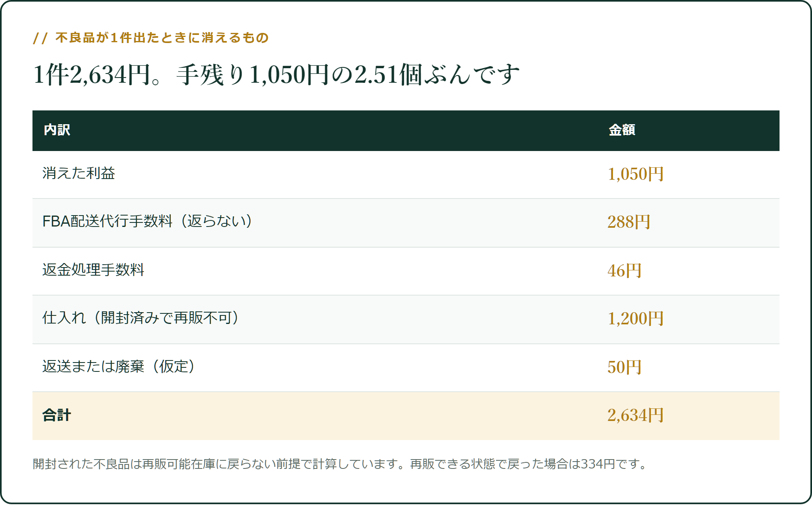Click the '46円' amount cell

click(624, 271)
